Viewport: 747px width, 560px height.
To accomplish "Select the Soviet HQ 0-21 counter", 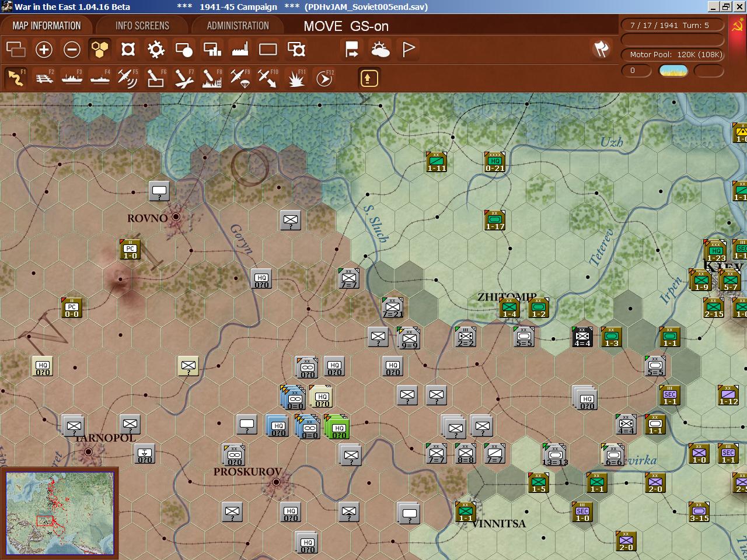I will pos(495,162).
